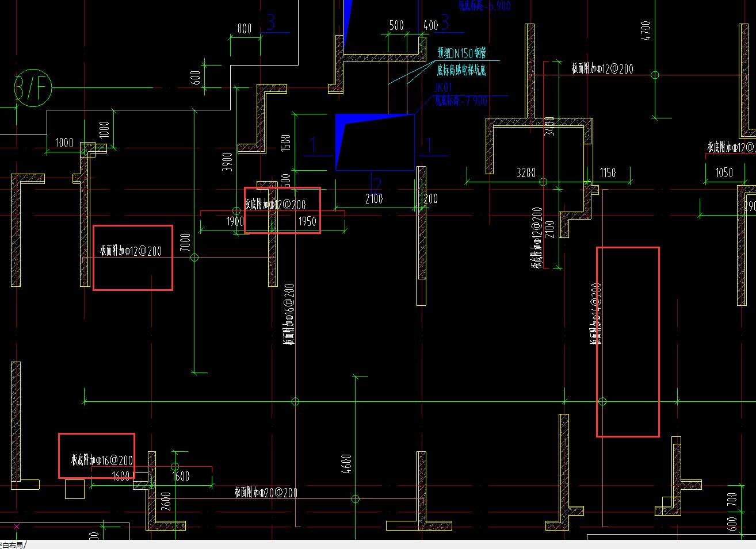Select the 1500 vertical dimension text
This screenshot has height=549, width=756.
tap(286, 144)
